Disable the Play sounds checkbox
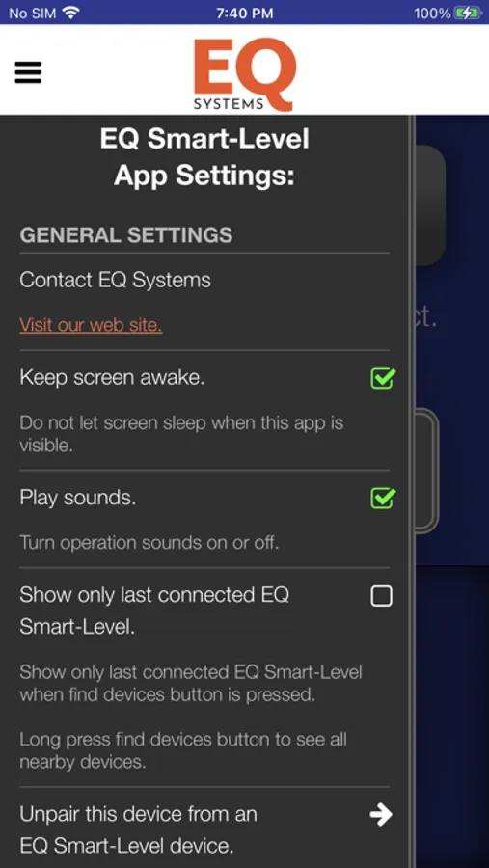The width and height of the screenshot is (489, 868). (382, 499)
